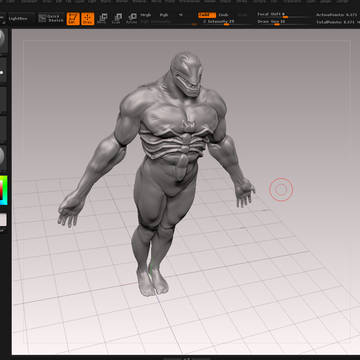
Task: Open the current brush thumbnail picker
Action: pos(3,40)
